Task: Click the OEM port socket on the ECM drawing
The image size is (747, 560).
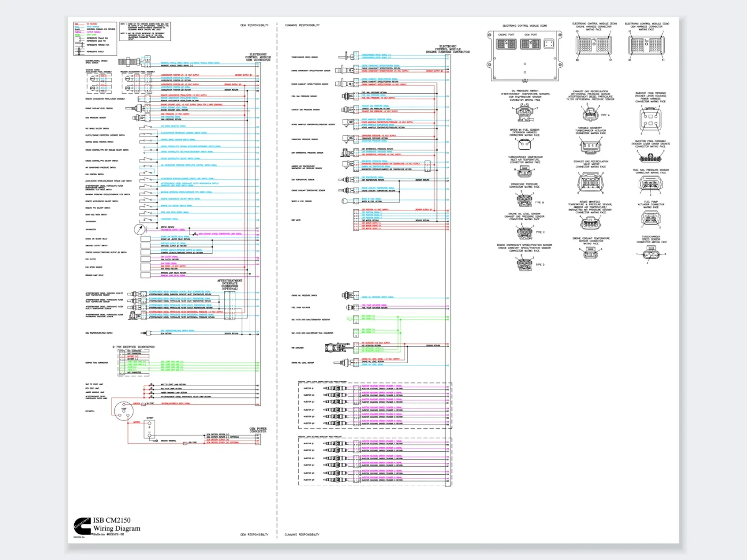Action: 530,44
